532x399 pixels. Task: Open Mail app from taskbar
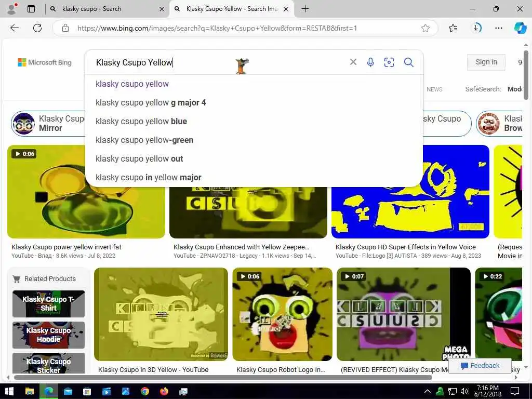tap(68, 392)
